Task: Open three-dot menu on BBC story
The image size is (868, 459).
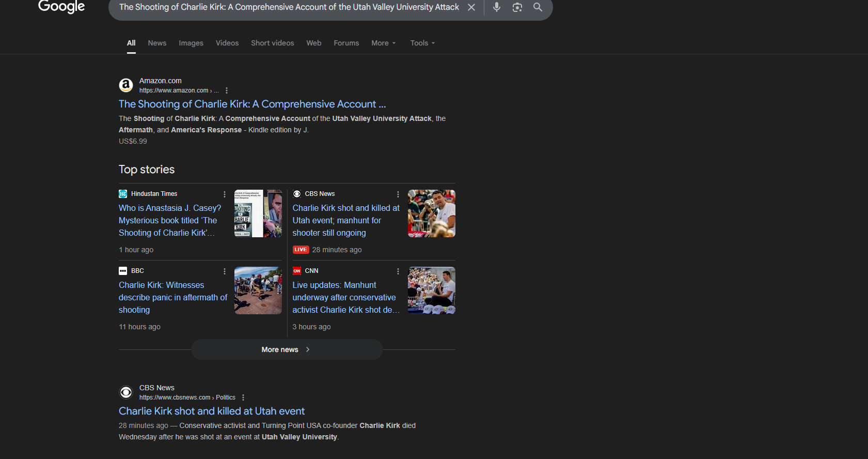Action: coord(224,271)
